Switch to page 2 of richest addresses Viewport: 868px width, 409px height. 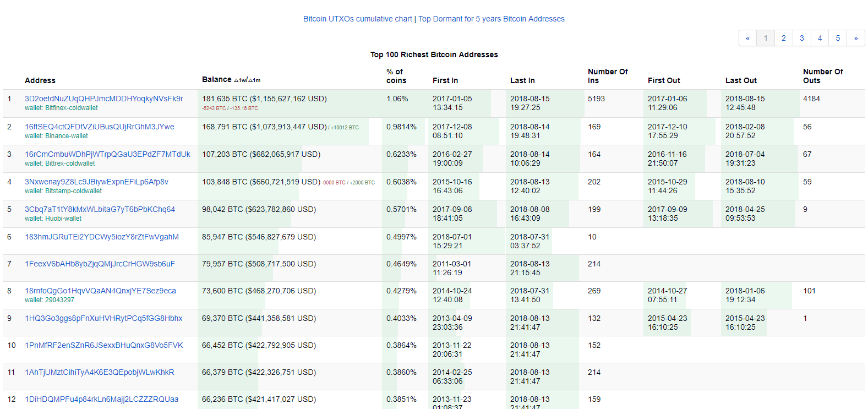pos(784,38)
